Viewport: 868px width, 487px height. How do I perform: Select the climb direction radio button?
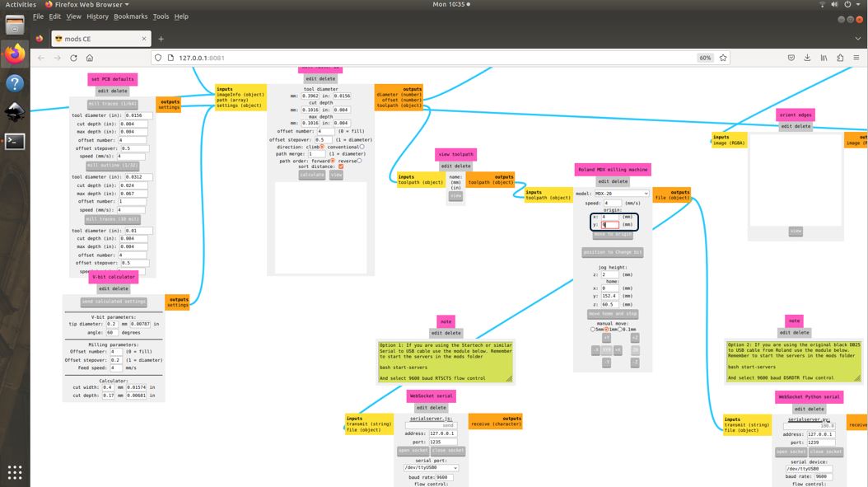tap(322, 147)
